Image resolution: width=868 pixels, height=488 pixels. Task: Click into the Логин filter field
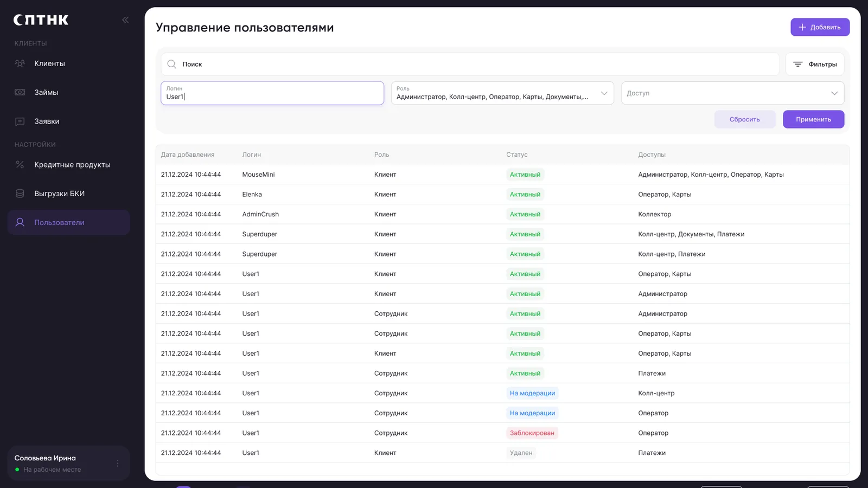point(272,93)
